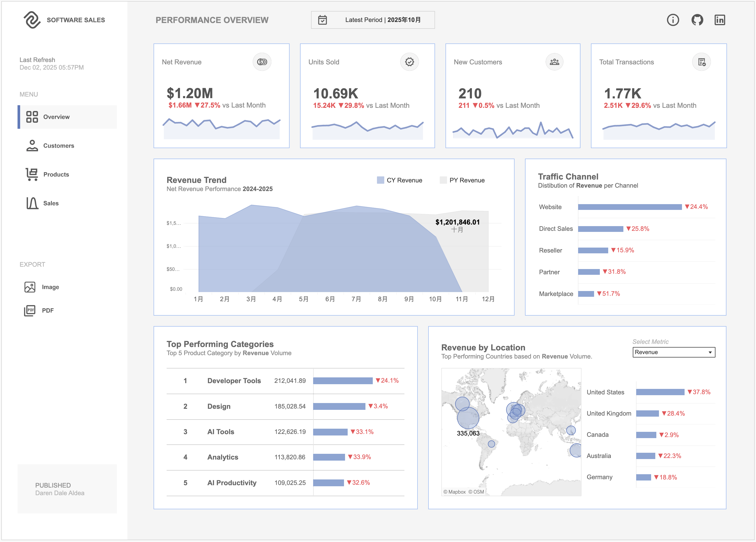Click the CY Revenue legend swatch
This screenshot has width=756, height=542.
380,180
